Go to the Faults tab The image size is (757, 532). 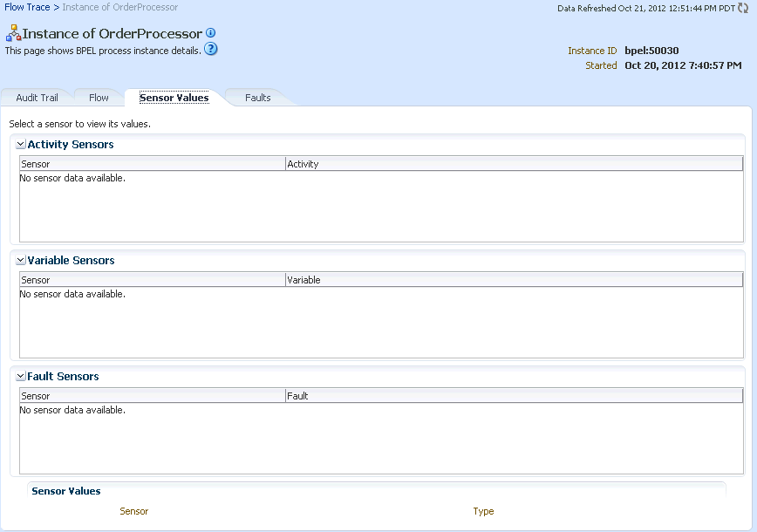tap(257, 98)
